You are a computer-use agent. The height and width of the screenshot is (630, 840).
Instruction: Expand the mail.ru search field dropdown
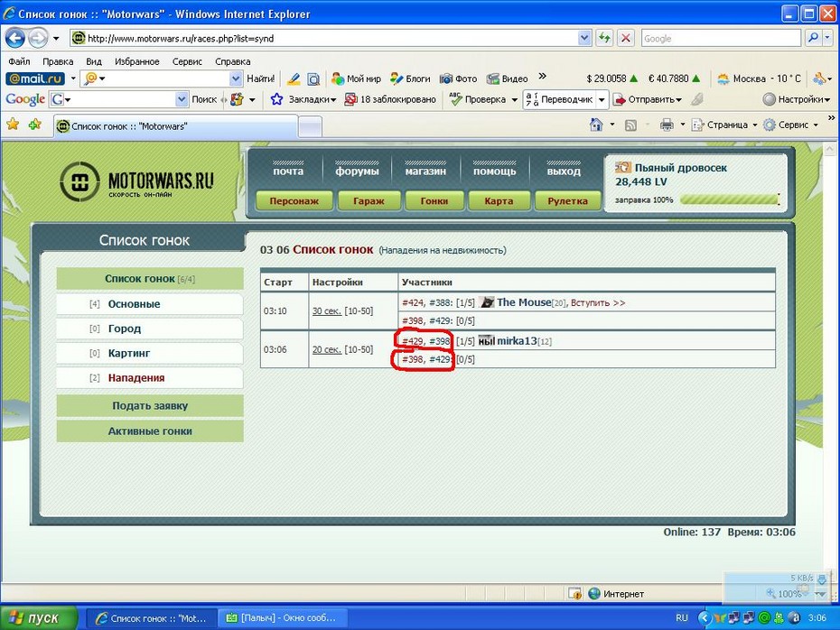236,79
